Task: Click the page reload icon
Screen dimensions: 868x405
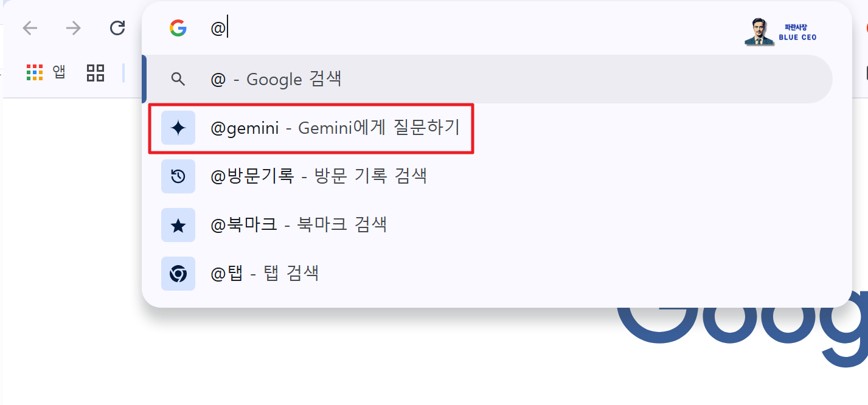Action: coord(117,27)
